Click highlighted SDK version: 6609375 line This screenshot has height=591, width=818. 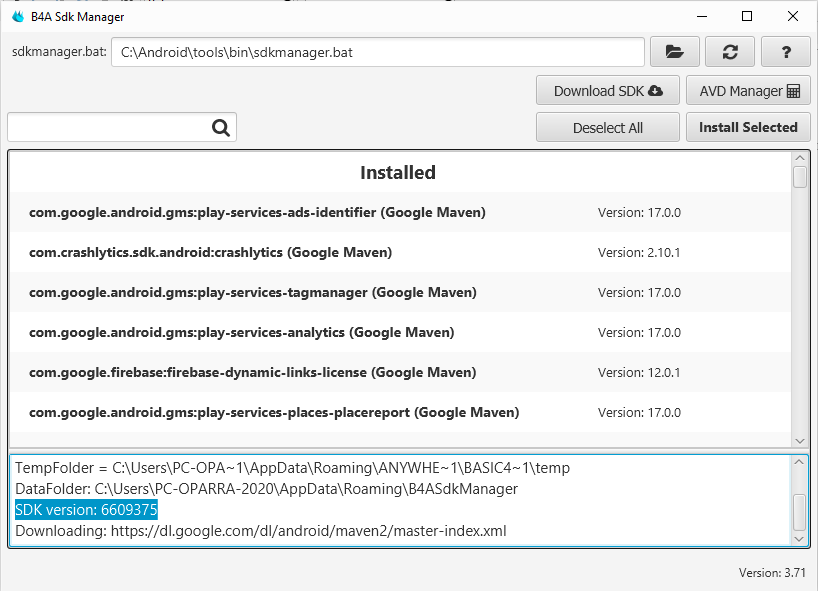coord(86,510)
